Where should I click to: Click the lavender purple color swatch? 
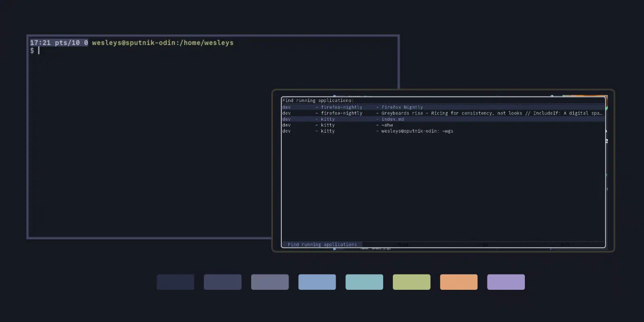[506, 282]
